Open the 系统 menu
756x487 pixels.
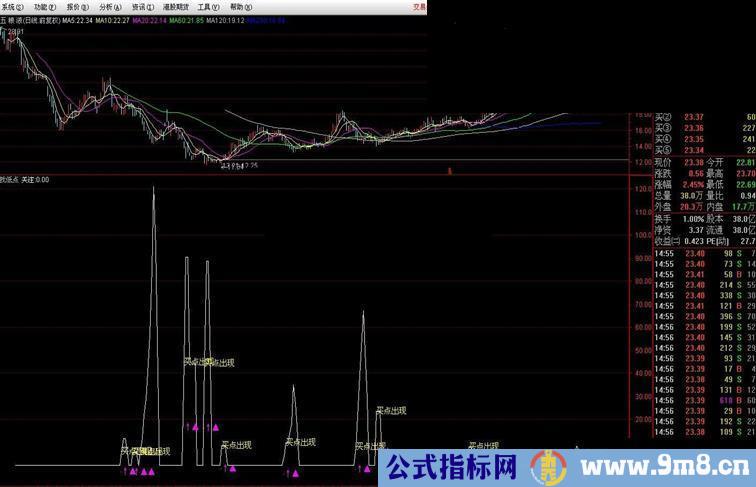(x=12, y=6)
